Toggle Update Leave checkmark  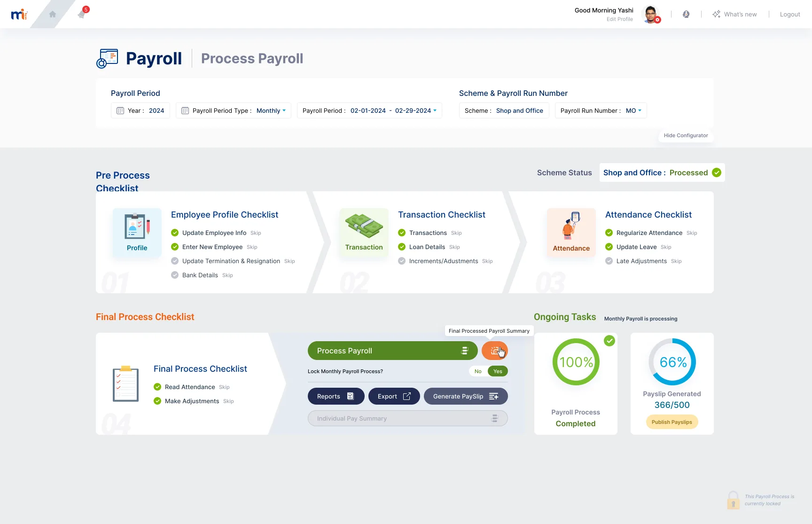(x=609, y=247)
